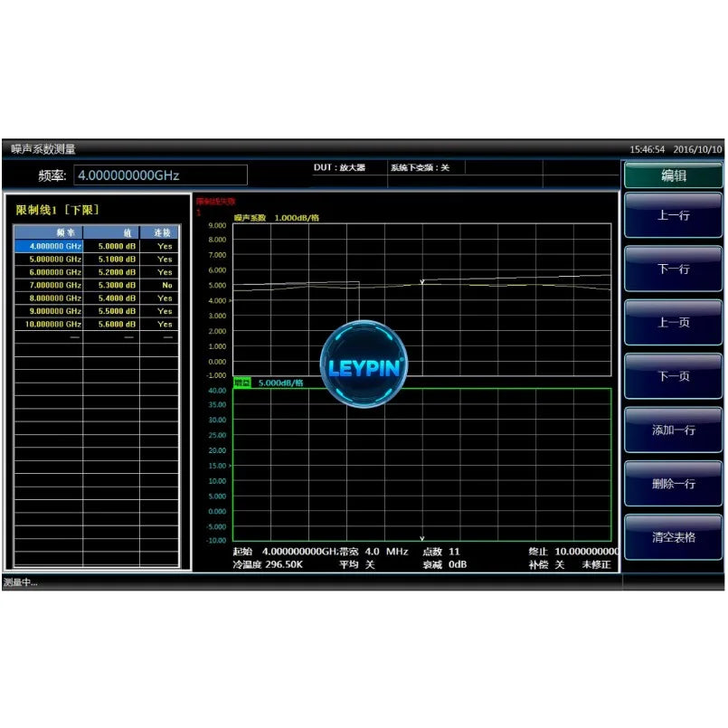Viewport: 728px width, 728px height.
Task: Click the 5.6000 dB value cell
Action: click(111, 324)
